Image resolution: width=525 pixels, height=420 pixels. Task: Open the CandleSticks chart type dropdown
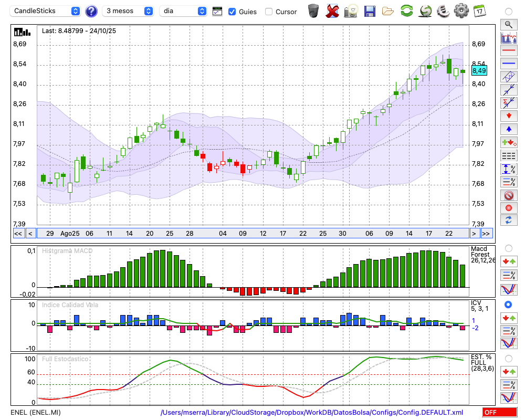coord(46,11)
